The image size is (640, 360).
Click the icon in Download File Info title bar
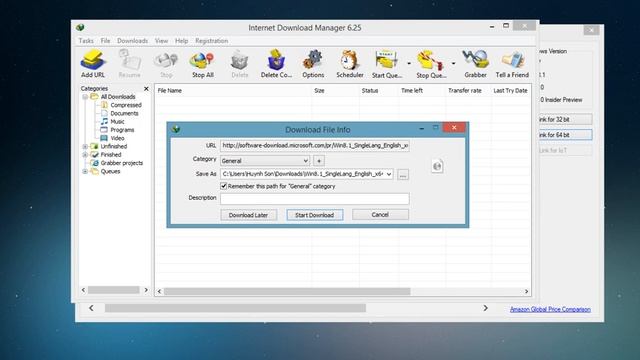176,129
